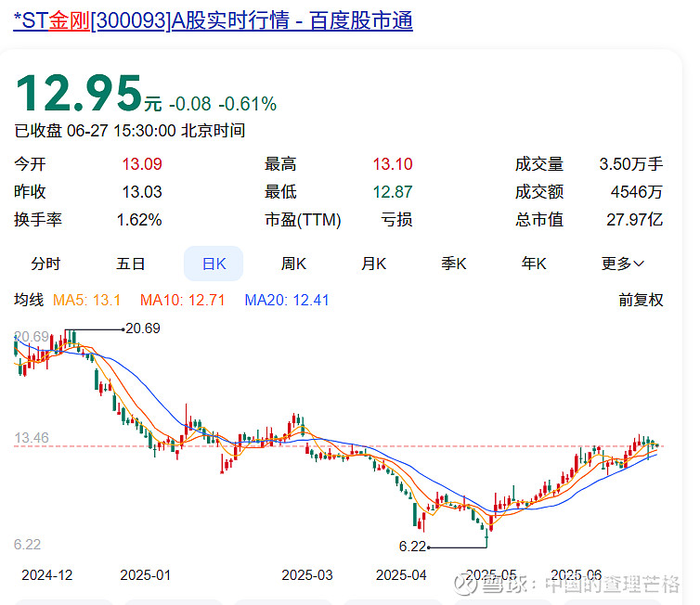Open the *ST金刚[300093] 百度股市通 link
Screen dimensions: 700x605
(x=213, y=21)
